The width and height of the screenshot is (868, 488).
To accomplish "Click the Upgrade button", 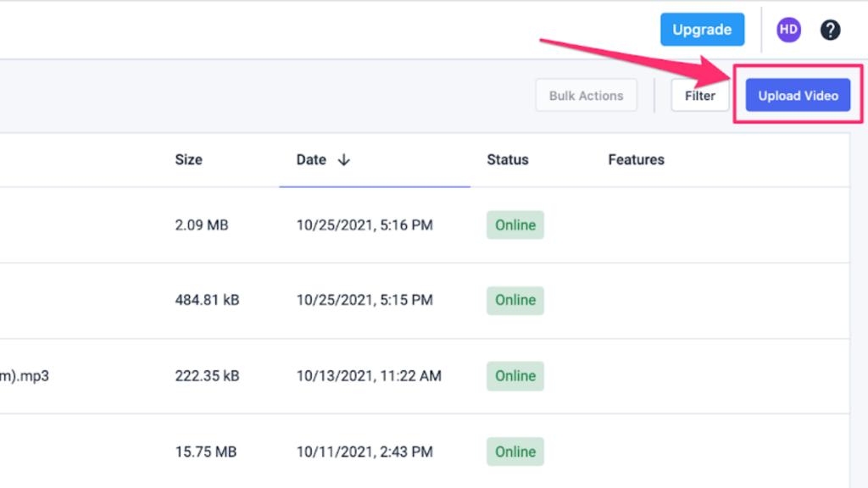I will click(702, 30).
